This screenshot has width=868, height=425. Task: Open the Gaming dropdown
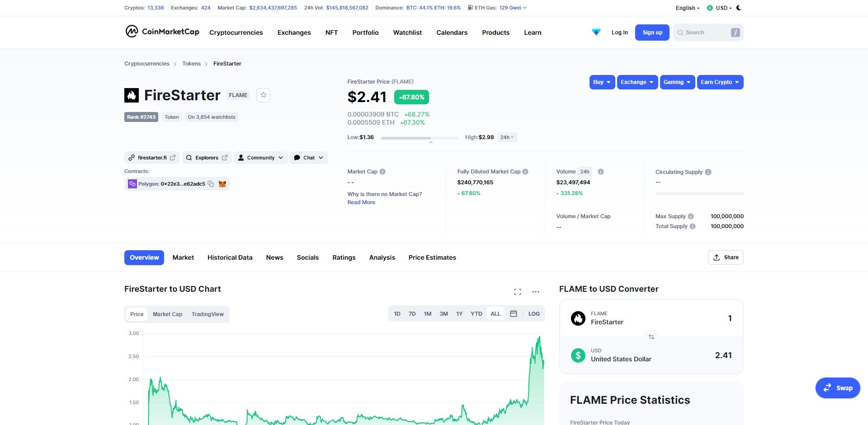tap(677, 82)
